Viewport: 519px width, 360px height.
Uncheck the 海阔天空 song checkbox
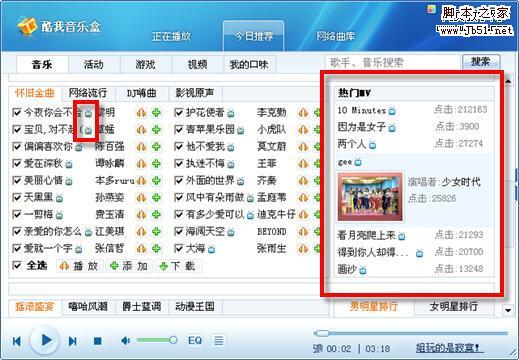pyautogui.click(x=178, y=231)
